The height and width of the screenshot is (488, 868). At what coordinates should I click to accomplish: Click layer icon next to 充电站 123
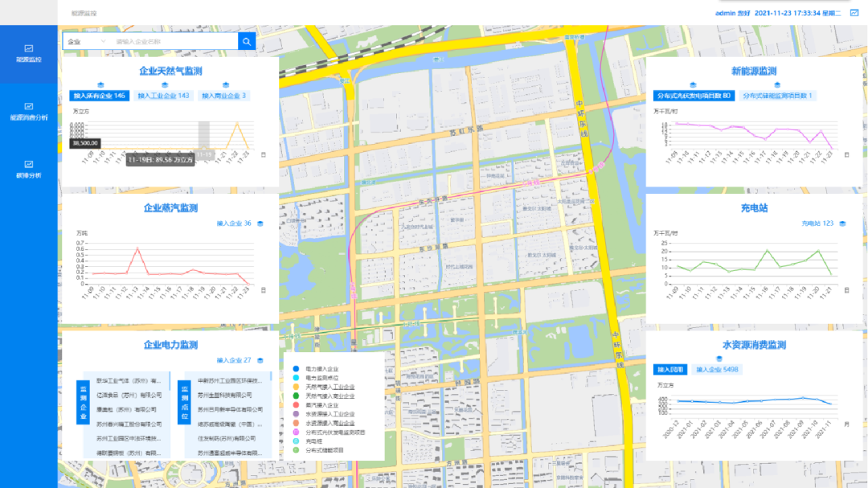click(x=842, y=223)
